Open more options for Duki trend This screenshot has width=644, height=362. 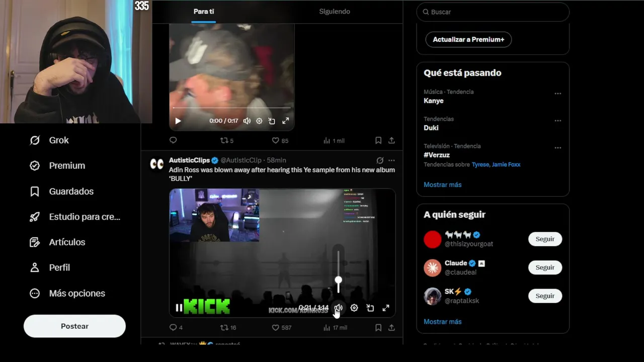click(557, 121)
